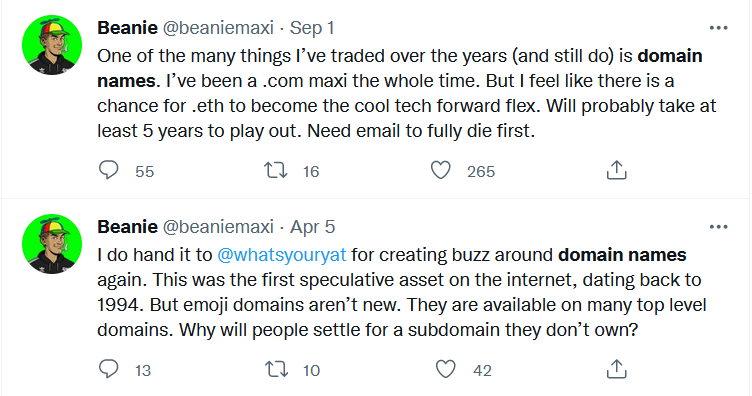This screenshot has height=396, width=752.
Task: Retweet the Sep 1 tweet about .eth
Action: 276,170
